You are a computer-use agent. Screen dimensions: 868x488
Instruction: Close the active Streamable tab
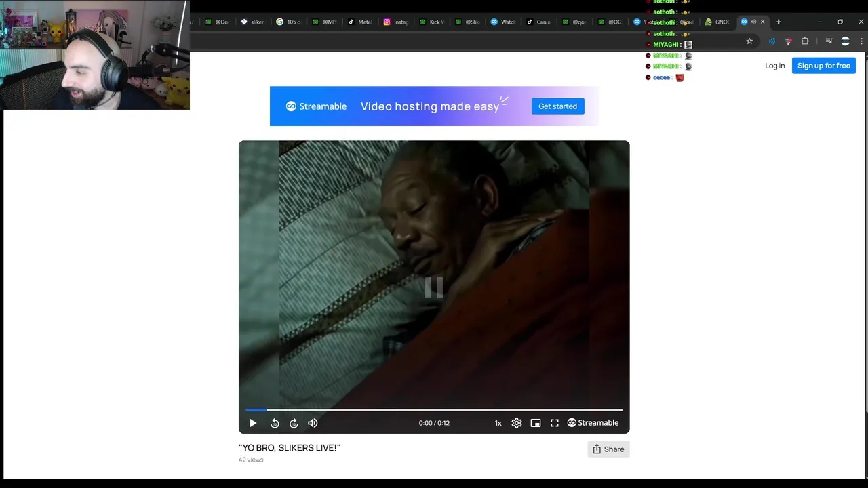pyautogui.click(x=762, y=22)
